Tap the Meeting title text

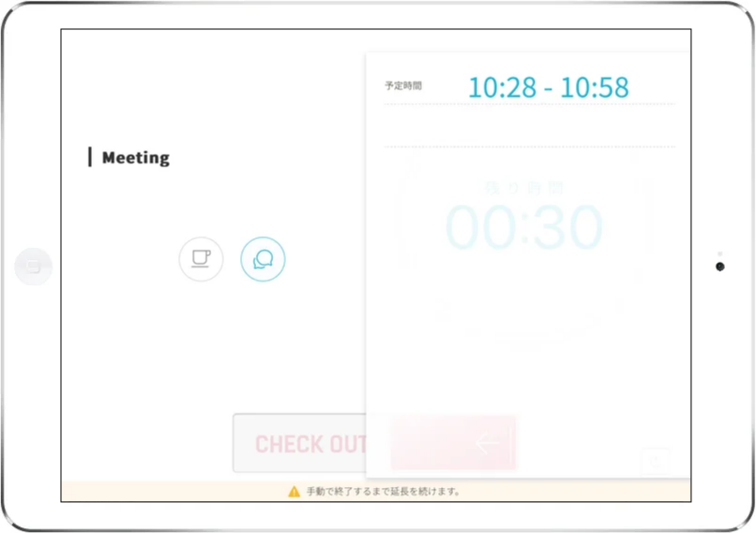click(136, 158)
